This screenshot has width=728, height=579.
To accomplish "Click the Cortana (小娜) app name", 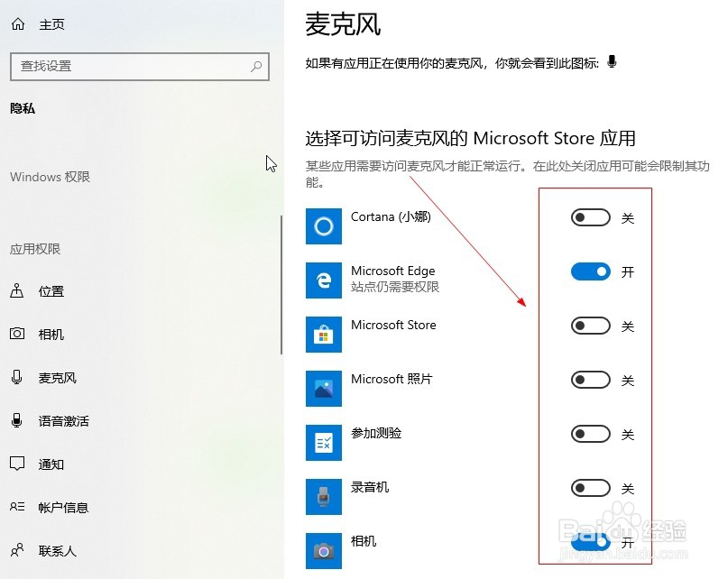I will (x=391, y=216).
